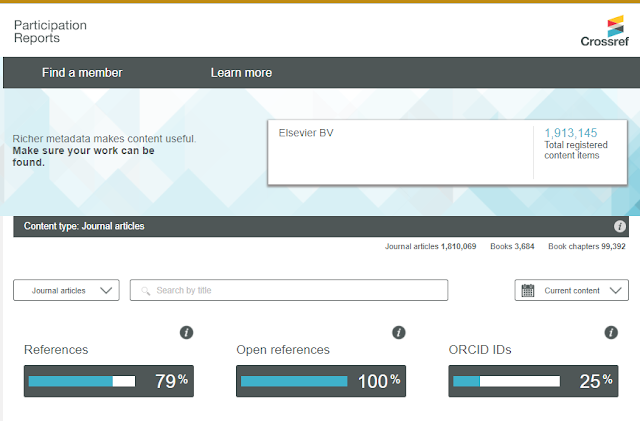Show info for ORCID IDs metric
The height and width of the screenshot is (421, 640).
(611, 332)
